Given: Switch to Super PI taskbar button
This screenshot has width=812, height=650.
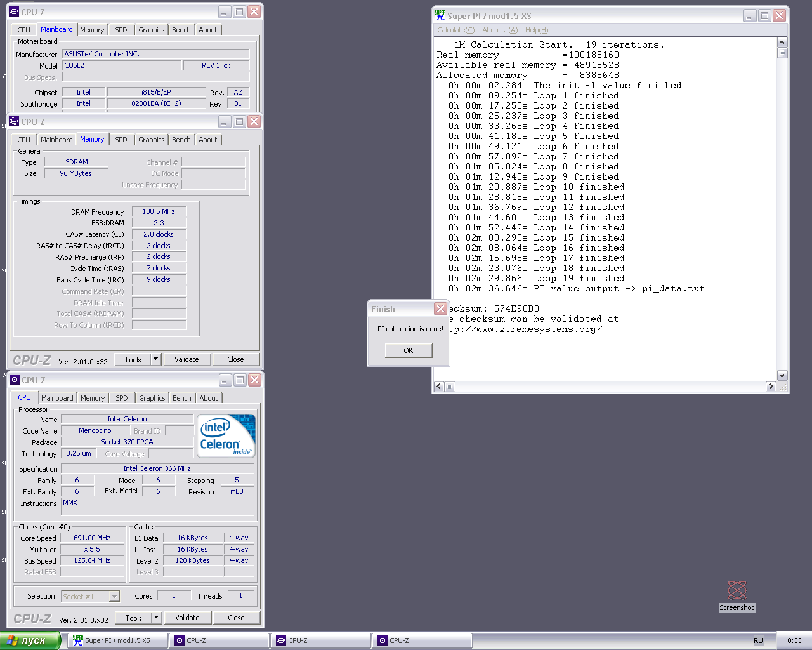Looking at the screenshot, I should click(x=117, y=640).
